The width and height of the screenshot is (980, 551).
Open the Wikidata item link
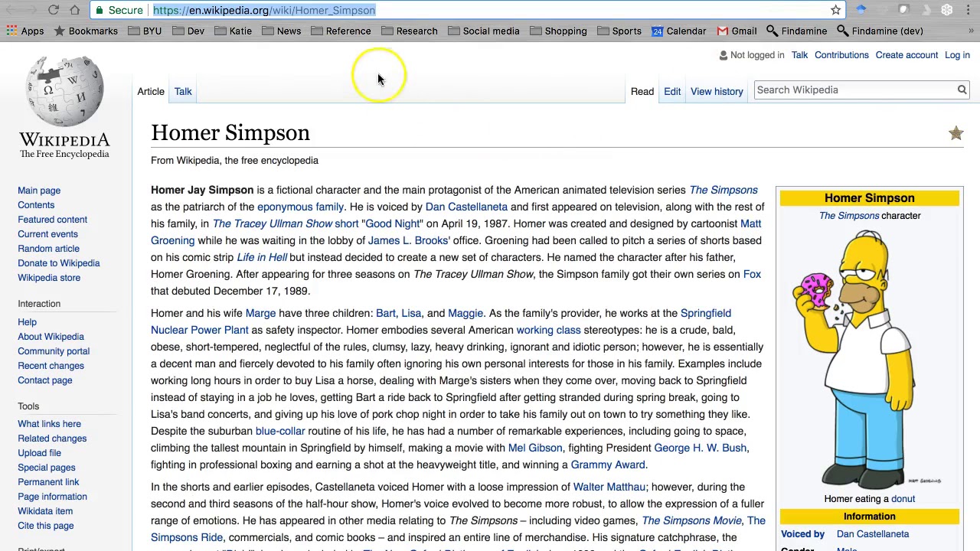pos(45,511)
